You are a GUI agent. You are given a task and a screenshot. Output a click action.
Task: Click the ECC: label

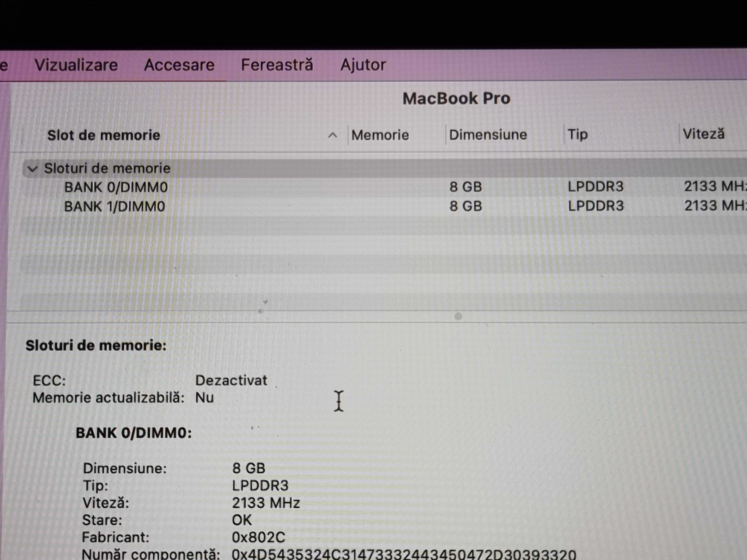click(49, 381)
